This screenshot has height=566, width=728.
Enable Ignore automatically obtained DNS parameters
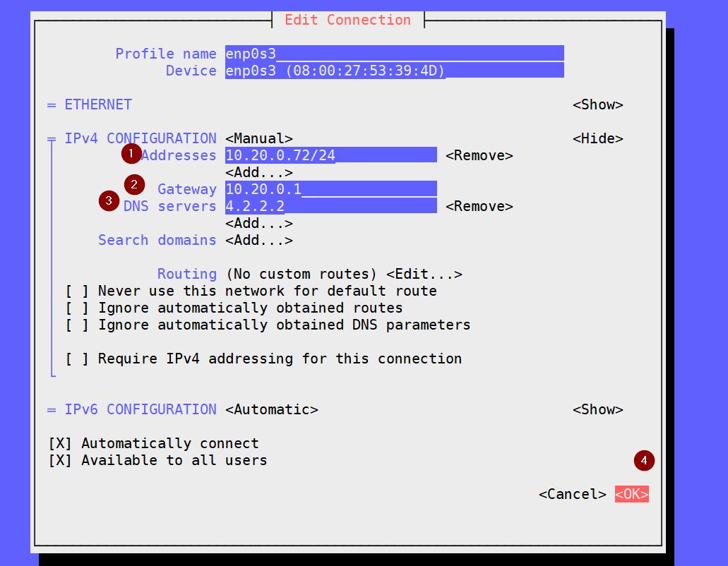(x=77, y=325)
